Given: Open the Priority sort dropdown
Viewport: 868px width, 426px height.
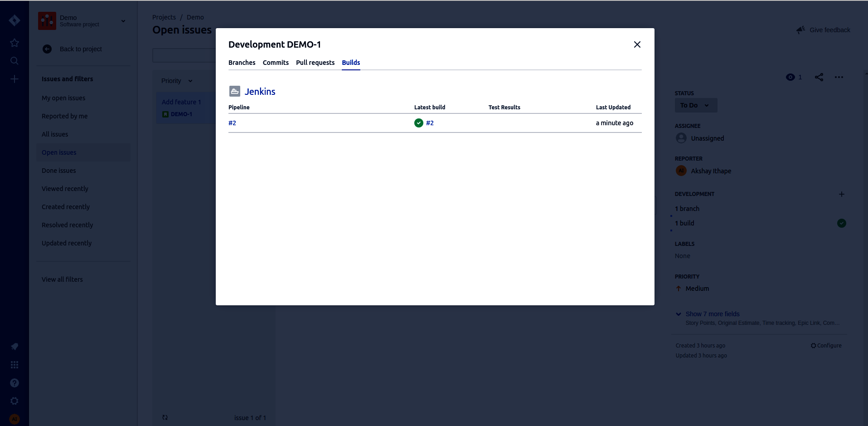Looking at the screenshot, I should [x=177, y=81].
